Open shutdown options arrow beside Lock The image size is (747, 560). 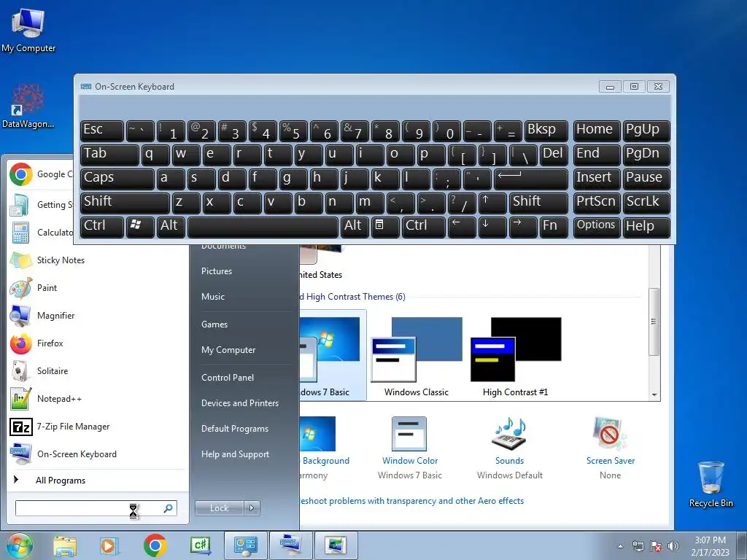click(252, 508)
